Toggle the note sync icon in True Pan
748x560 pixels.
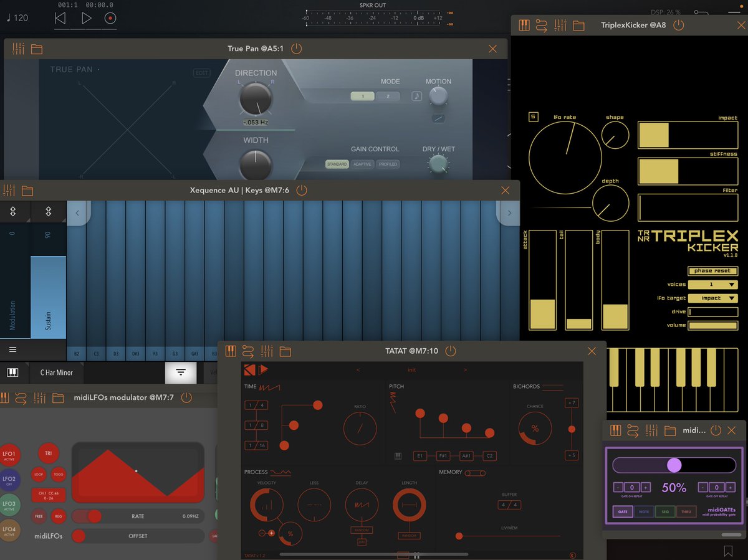point(416,96)
